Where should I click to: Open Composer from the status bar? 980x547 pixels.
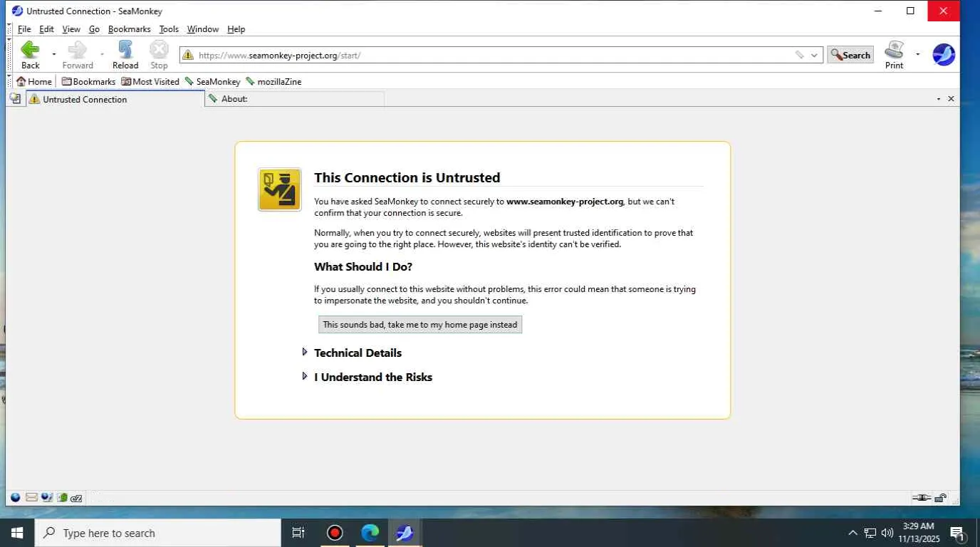pyautogui.click(x=47, y=497)
